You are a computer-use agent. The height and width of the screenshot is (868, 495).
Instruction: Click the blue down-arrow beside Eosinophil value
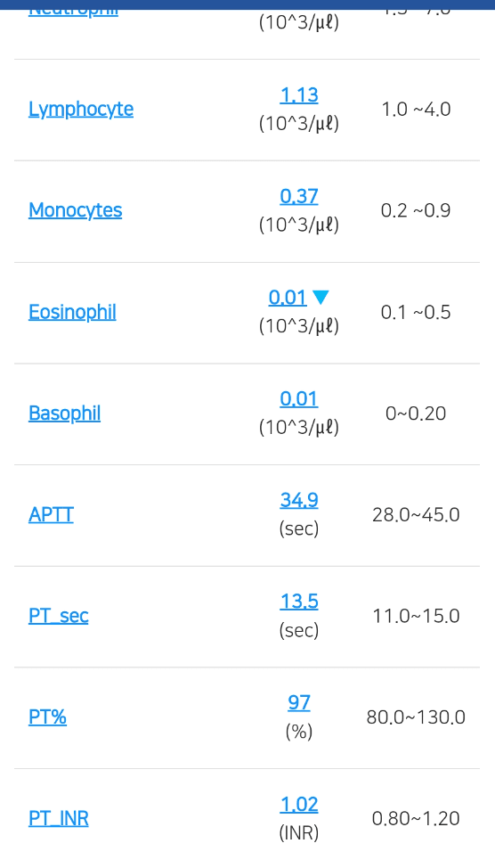tap(321, 298)
